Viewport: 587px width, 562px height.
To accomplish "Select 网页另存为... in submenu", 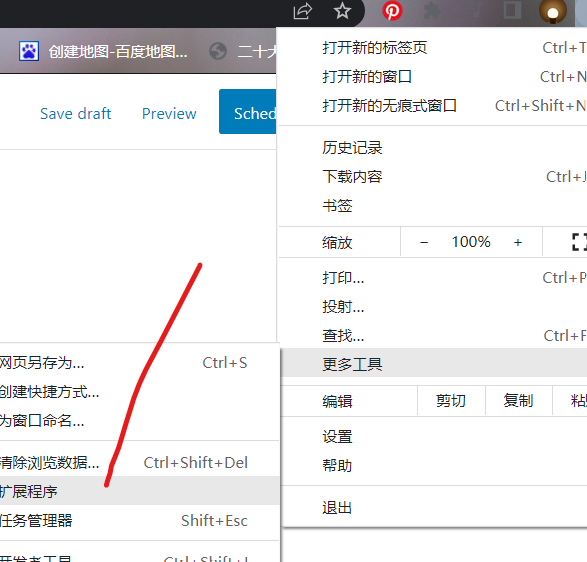I will [140, 363].
